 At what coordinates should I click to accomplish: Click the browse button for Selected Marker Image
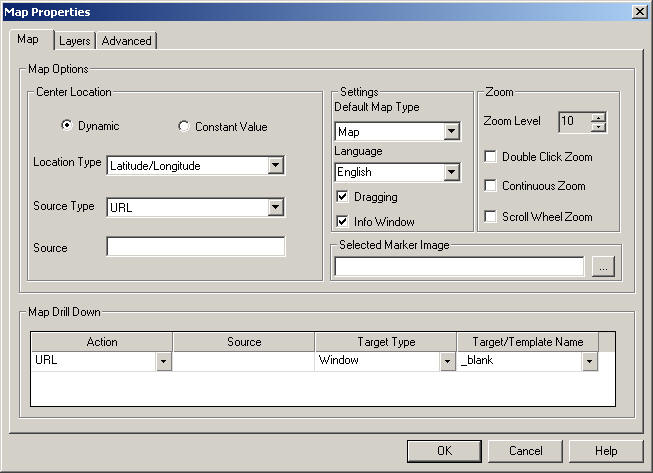click(x=602, y=266)
